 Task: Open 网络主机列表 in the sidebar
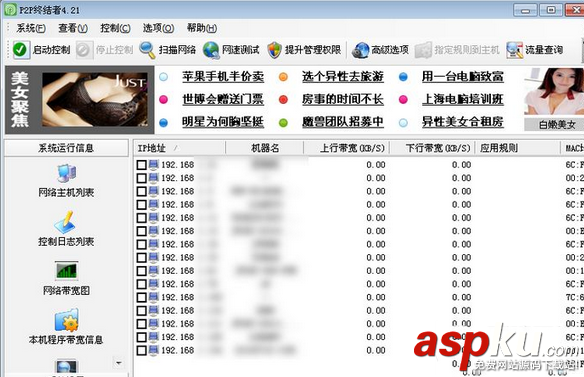pos(66,181)
